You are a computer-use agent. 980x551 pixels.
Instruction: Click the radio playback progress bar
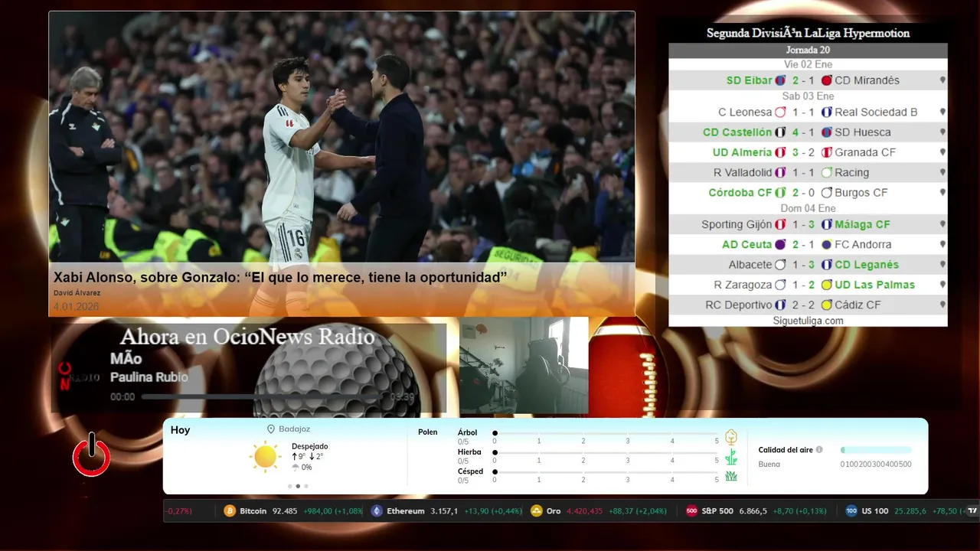(263, 397)
